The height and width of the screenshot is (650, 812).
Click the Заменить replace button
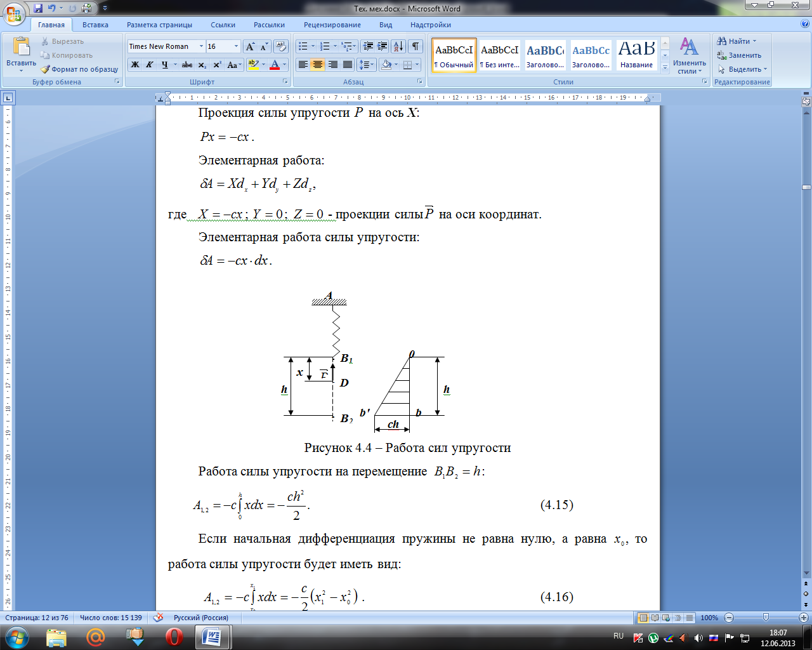coord(739,55)
